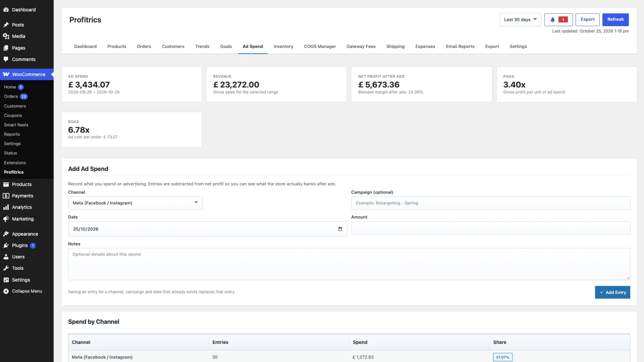Screen dimensions: 644x362
Task: Click the Notes textarea
Action: [349, 264]
